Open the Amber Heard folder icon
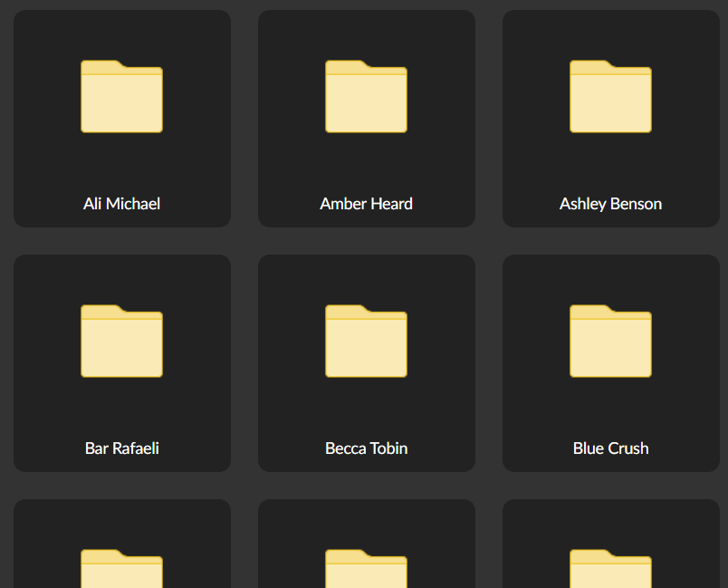 click(x=367, y=96)
